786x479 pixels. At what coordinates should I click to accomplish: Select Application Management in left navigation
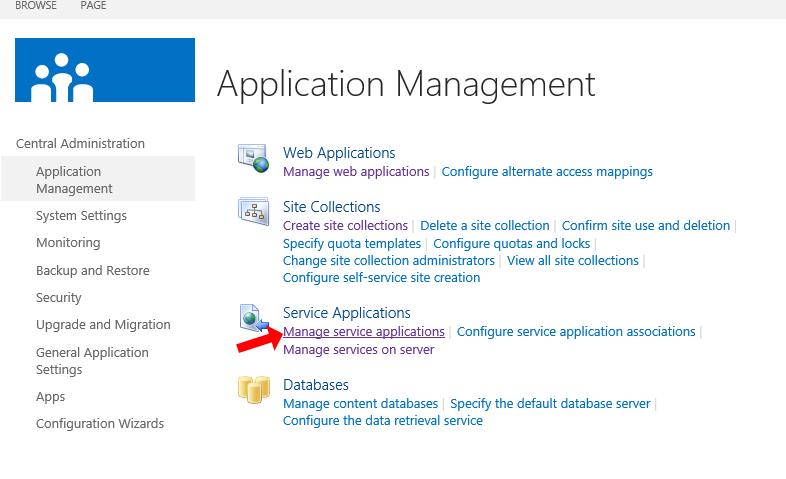(x=98, y=179)
